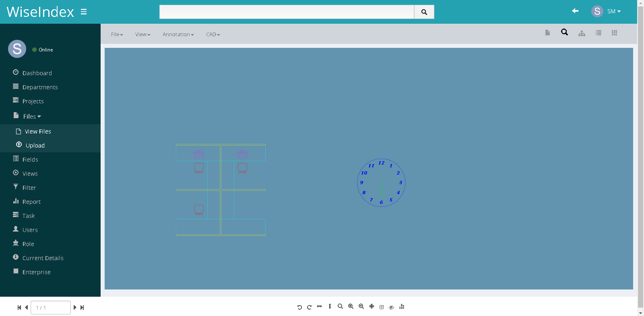Click the rotate clockwise icon
Screen dimensions: 644x316
pos(309,307)
